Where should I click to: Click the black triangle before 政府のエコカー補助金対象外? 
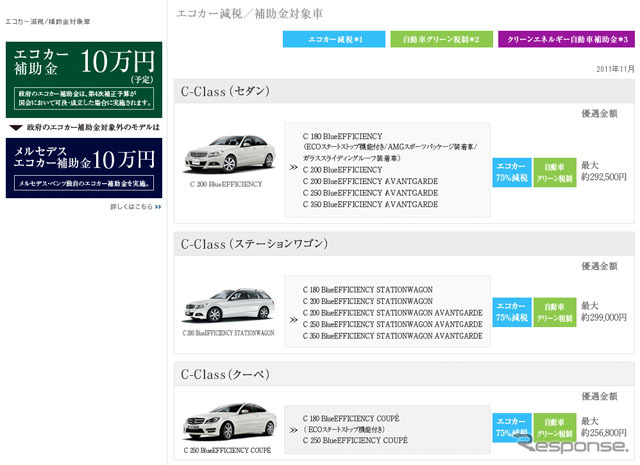(16, 128)
